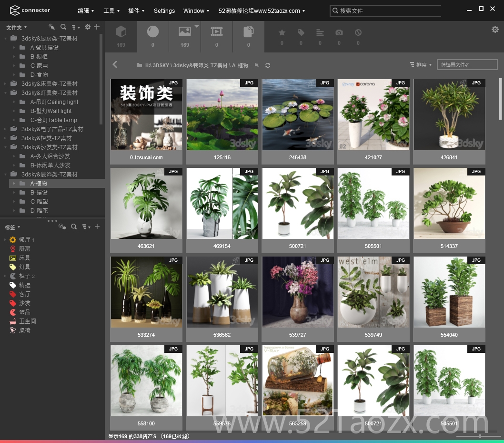Select the 3D models filter tab
This screenshot has height=443, width=504.
pyautogui.click(x=121, y=36)
